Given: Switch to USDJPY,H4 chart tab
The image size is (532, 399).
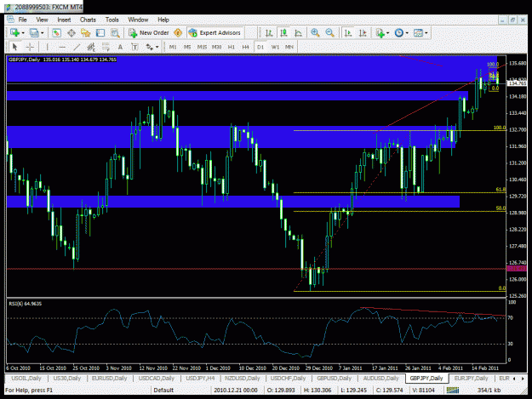Looking at the screenshot, I should [200, 378].
